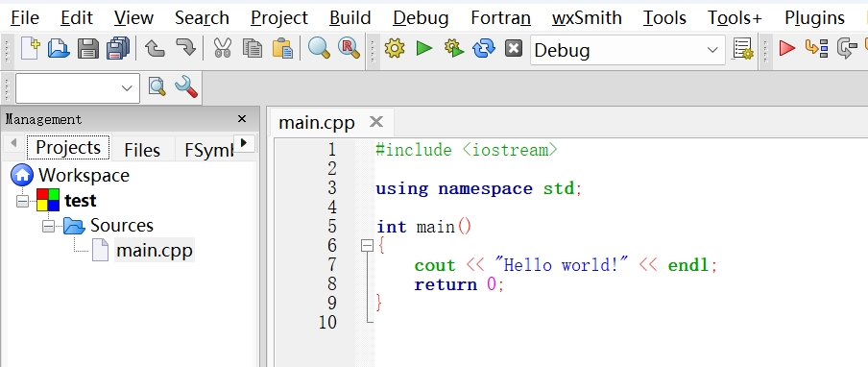The height and width of the screenshot is (367, 868).
Task: Build the project with gear icon
Action: point(395,49)
